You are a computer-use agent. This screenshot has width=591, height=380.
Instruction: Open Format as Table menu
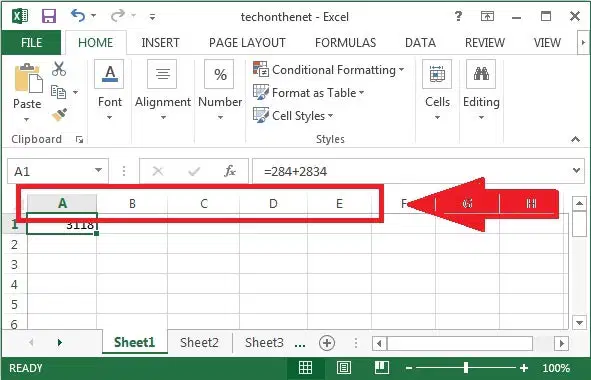(309, 93)
